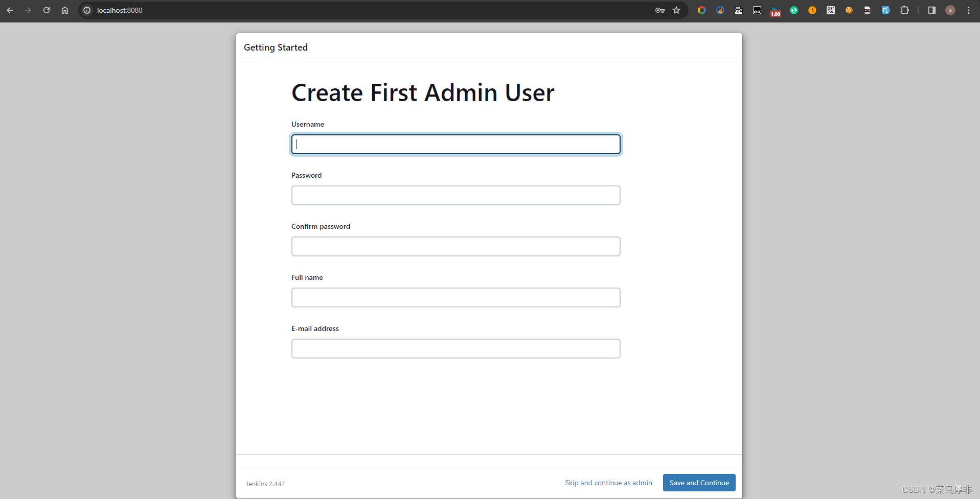
Task: Click the Confirm password field
Action: pyautogui.click(x=455, y=246)
